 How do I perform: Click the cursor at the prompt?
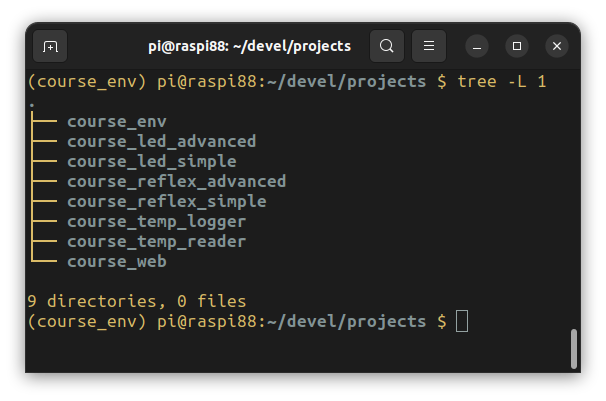pyautogui.click(x=461, y=321)
